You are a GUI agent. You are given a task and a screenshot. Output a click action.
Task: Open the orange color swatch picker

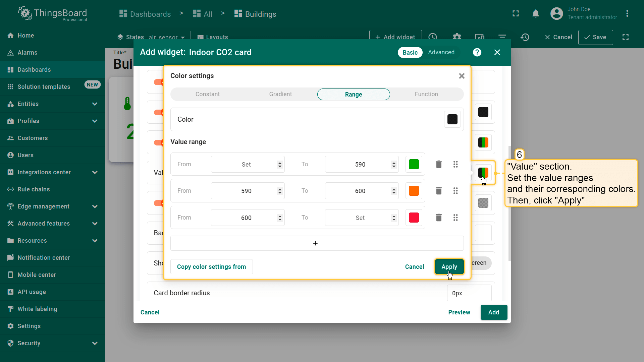414,191
